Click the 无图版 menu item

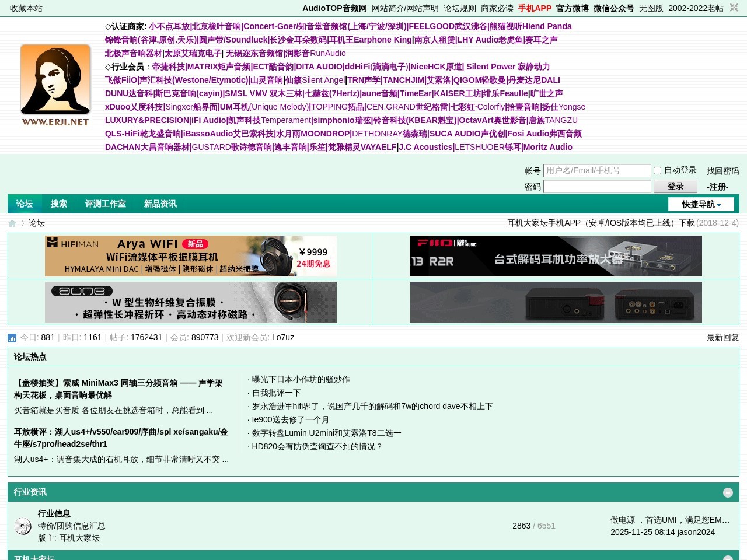651,8
